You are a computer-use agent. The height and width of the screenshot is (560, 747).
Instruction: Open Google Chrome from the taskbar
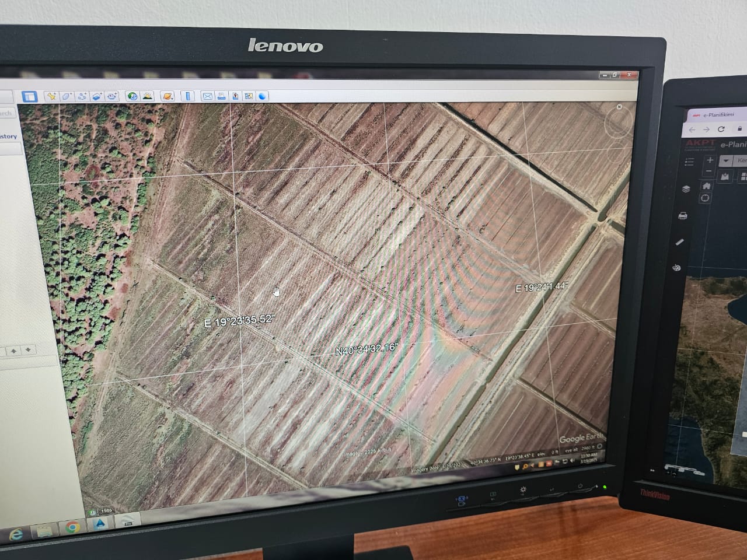tap(72, 528)
